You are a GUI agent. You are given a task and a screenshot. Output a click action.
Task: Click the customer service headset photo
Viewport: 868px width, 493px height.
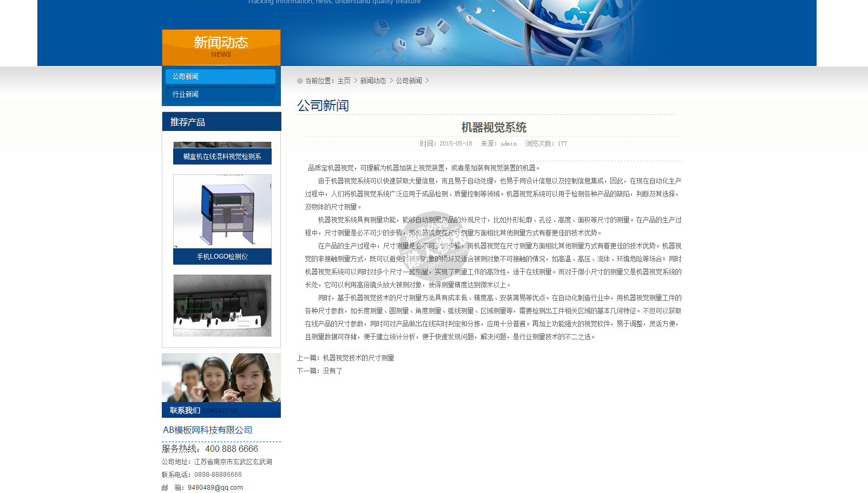click(x=221, y=378)
